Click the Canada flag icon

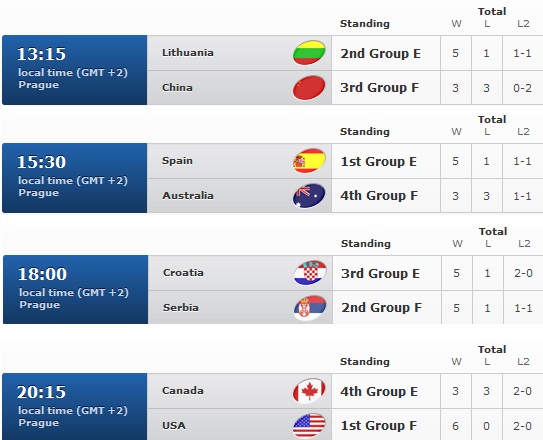point(309,390)
